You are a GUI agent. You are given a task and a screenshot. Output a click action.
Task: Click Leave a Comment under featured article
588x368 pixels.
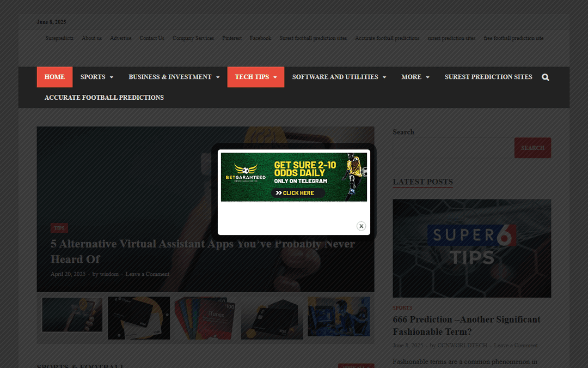tap(148, 274)
